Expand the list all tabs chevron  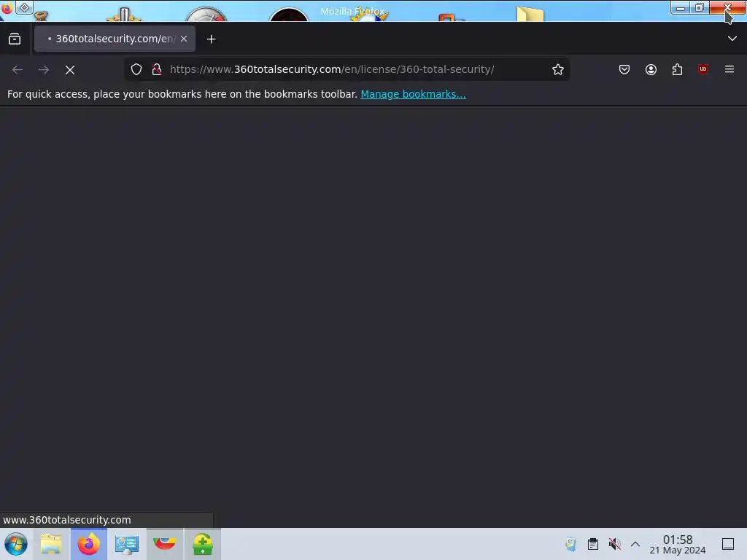[x=732, y=39]
